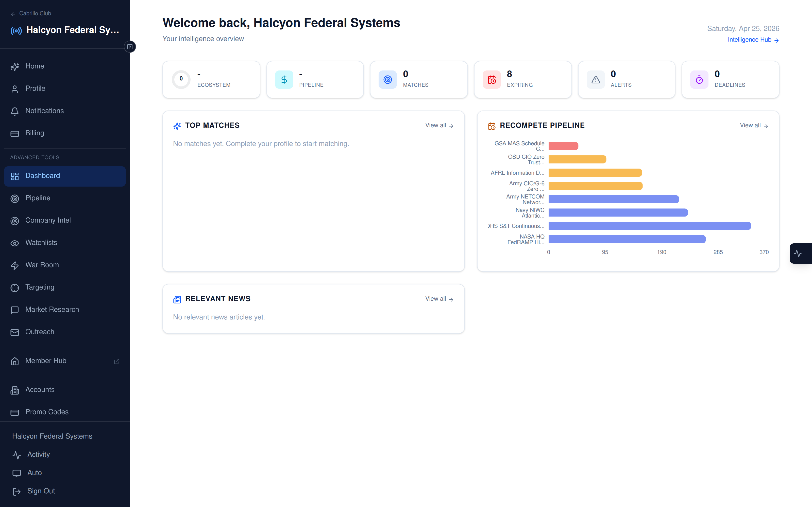
Task: Open Market Research
Action: (x=52, y=309)
